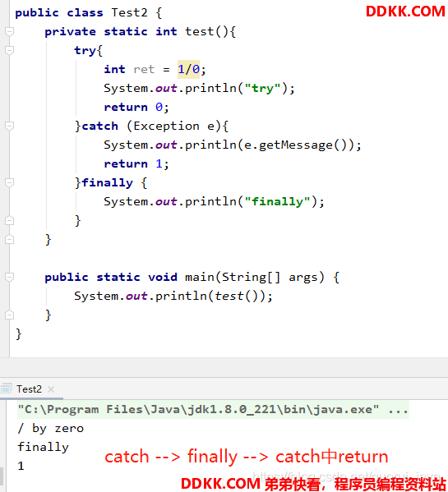Click the unused variable ret

click(x=144, y=69)
